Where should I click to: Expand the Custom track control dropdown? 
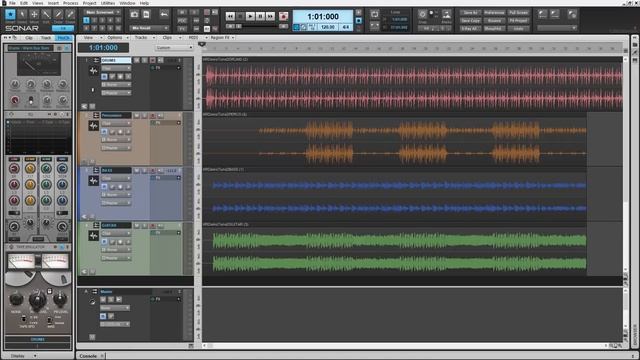[x=174, y=48]
